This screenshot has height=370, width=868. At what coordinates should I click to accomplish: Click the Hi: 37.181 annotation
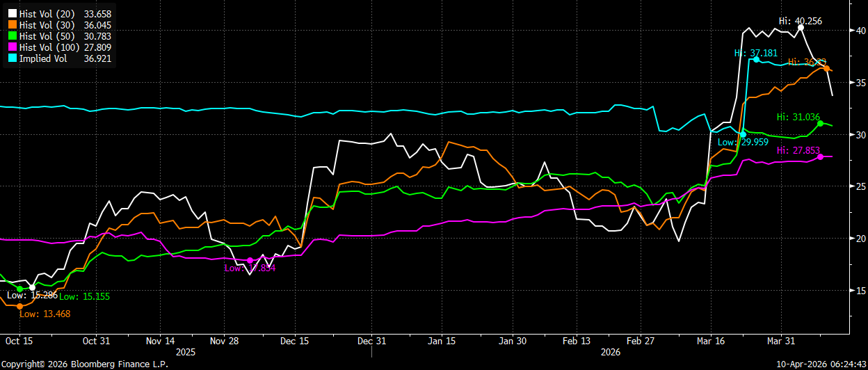[757, 53]
